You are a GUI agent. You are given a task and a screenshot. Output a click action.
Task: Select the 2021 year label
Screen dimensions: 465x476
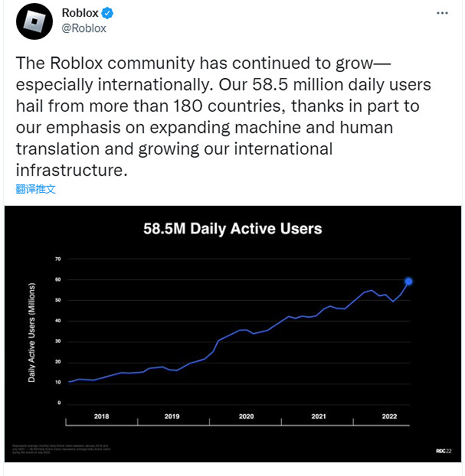(x=319, y=416)
